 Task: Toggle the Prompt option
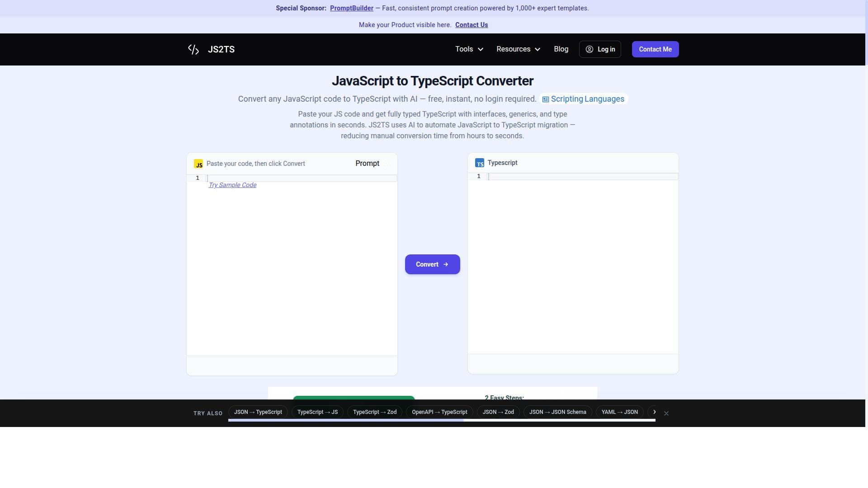tap(367, 164)
